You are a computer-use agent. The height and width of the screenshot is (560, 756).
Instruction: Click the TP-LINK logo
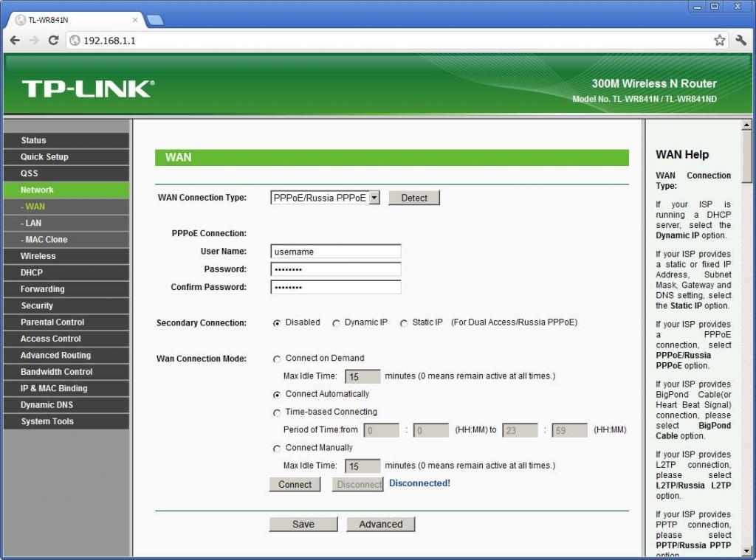coord(89,89)
